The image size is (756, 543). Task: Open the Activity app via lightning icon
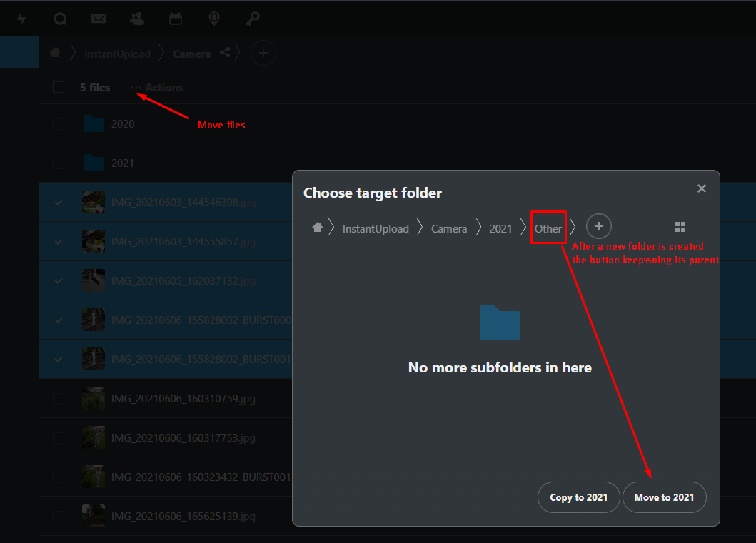point(21,18)
